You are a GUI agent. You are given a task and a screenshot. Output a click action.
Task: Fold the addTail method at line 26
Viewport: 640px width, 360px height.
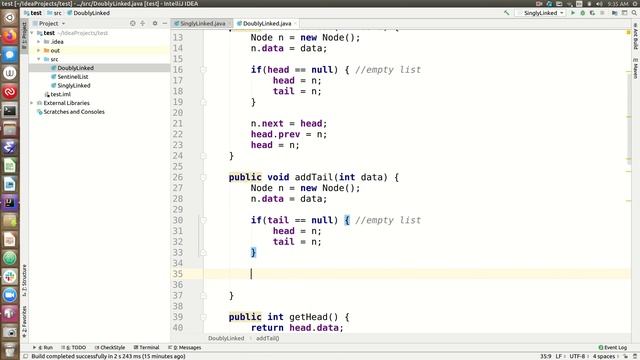pyautogui.click(x=203, y=177)
